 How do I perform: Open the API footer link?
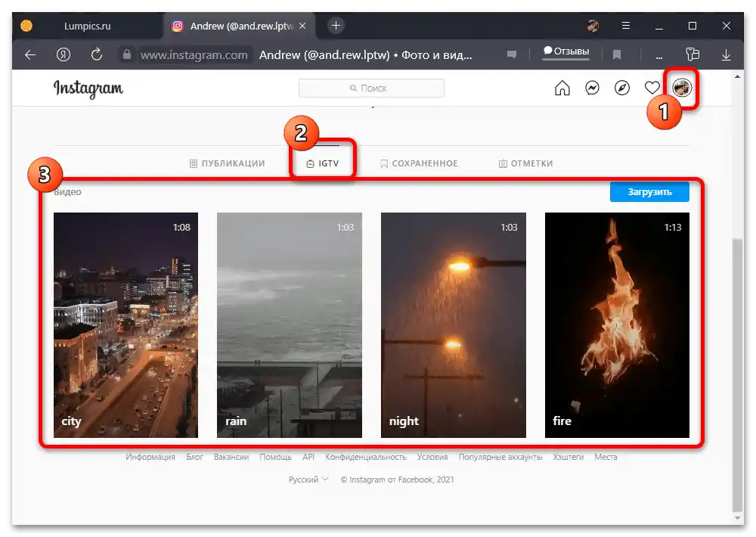tap(308, 457)
